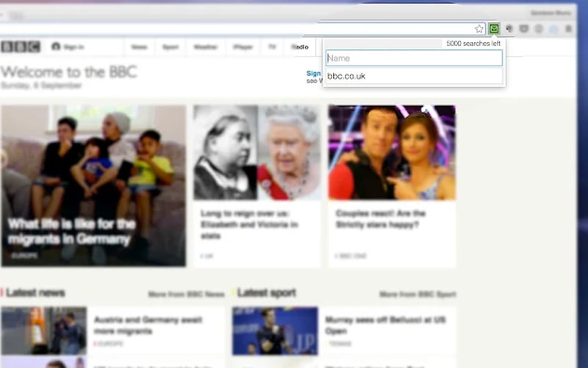Focus the Name input field in popup
Image resolution: width=588 pixels, height=368 pixels.
[x=414, y=58]
